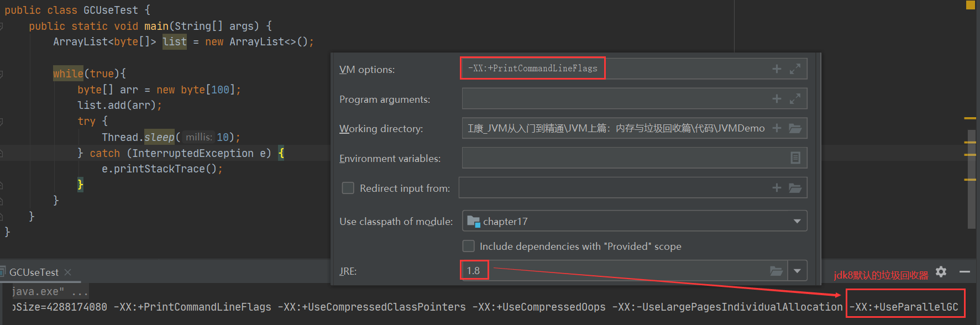980x325 pixels.
Task: Select the GCUseTest run tab
Action: click(x=34, y=272)
